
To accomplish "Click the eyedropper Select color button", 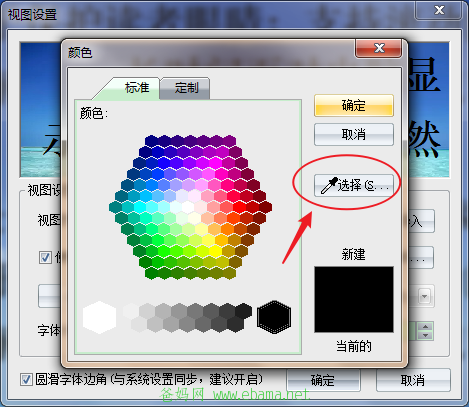I will coord(354,185).
